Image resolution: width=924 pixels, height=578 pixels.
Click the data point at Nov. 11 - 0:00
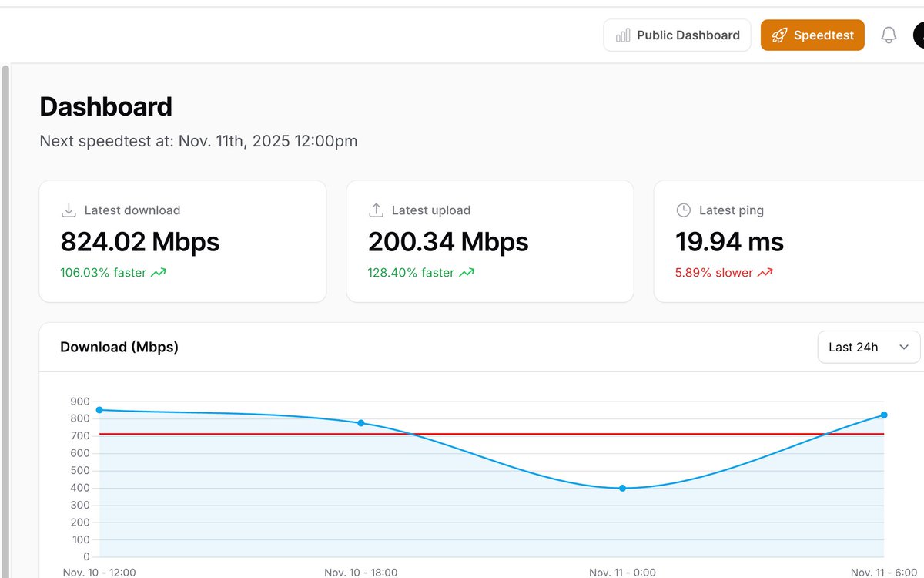pos(622,488)
